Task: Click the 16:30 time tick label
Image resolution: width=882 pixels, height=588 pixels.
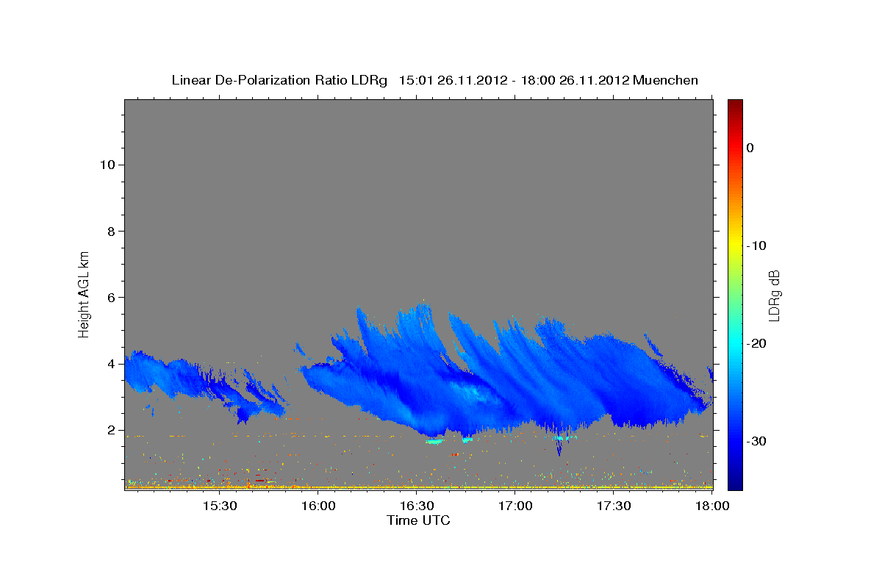Action: click(x=417, y=506)
